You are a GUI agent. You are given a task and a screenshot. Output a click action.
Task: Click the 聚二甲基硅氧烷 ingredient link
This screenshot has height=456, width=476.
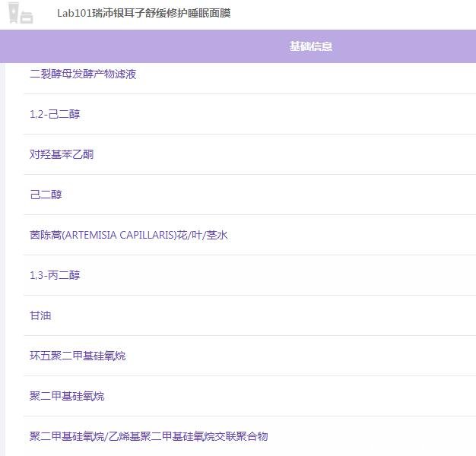pyautogui.click(x=67, y=397)
